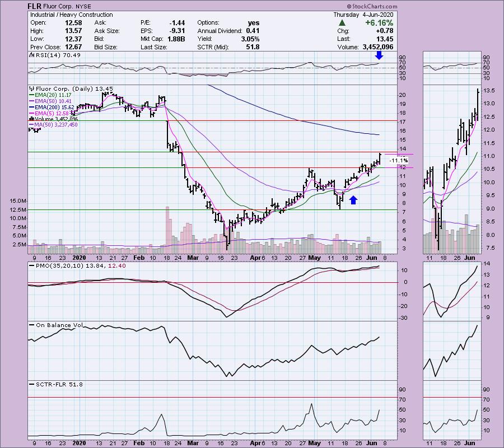
Task: Click the FLR ticker symbol
Action: coord(34,6)
